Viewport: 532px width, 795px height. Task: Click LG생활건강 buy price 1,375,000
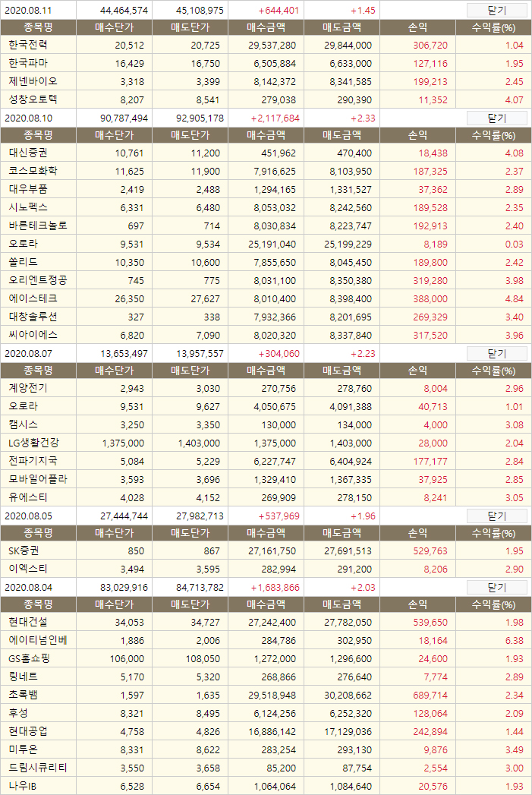pyautogui.click(x=123, y=443)
